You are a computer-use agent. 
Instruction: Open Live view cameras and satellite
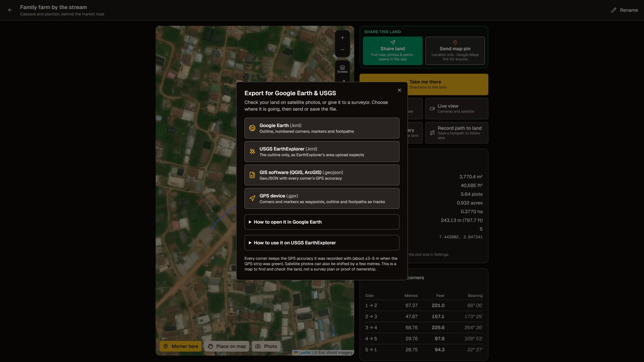click(457, 109)
